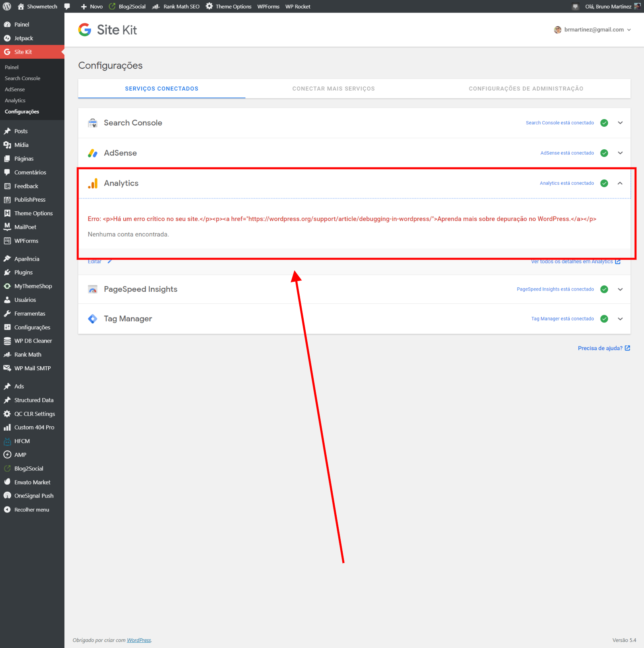This screenshot has width=644, height=648.
Task: Expand the PageSpeed Insights chevron
Action: coord(620,289)
